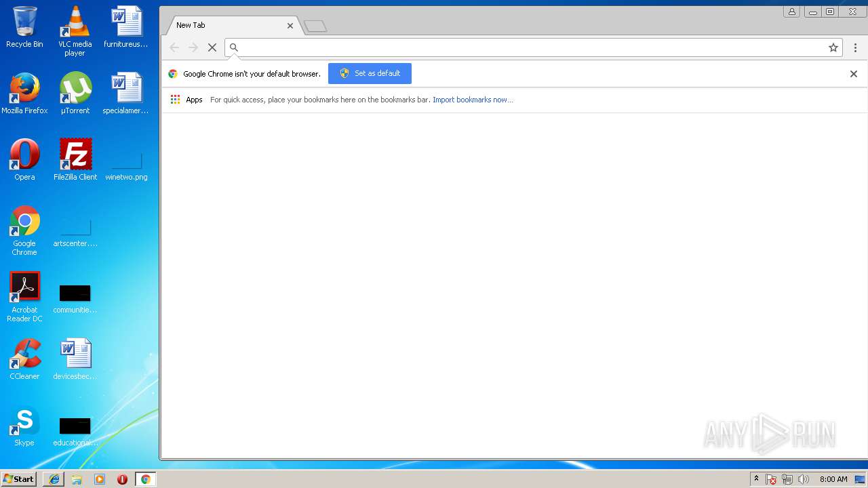Open Windows Explorer folder in taskbar
Image resolution: width=868 pixels, height=488 pixels.
77,479
